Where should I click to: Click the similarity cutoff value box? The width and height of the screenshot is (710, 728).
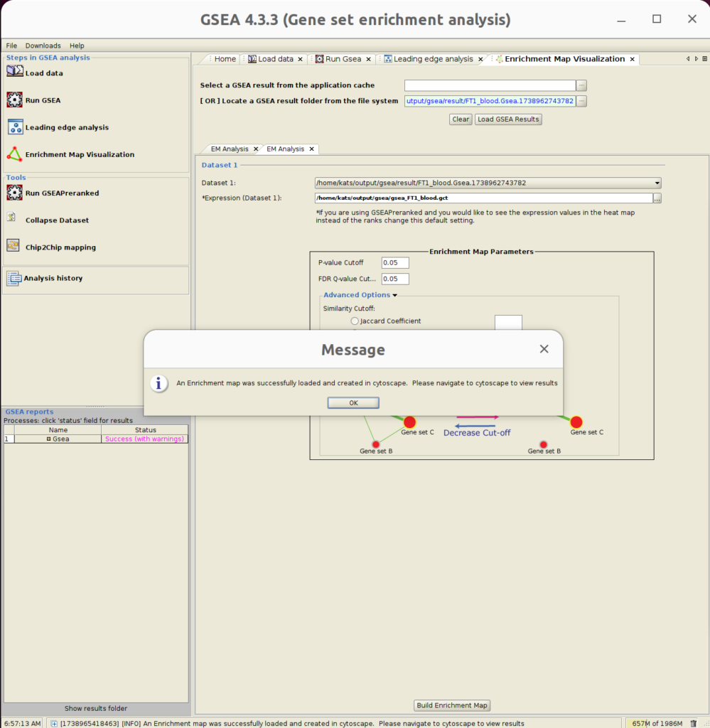click(508, 323)
